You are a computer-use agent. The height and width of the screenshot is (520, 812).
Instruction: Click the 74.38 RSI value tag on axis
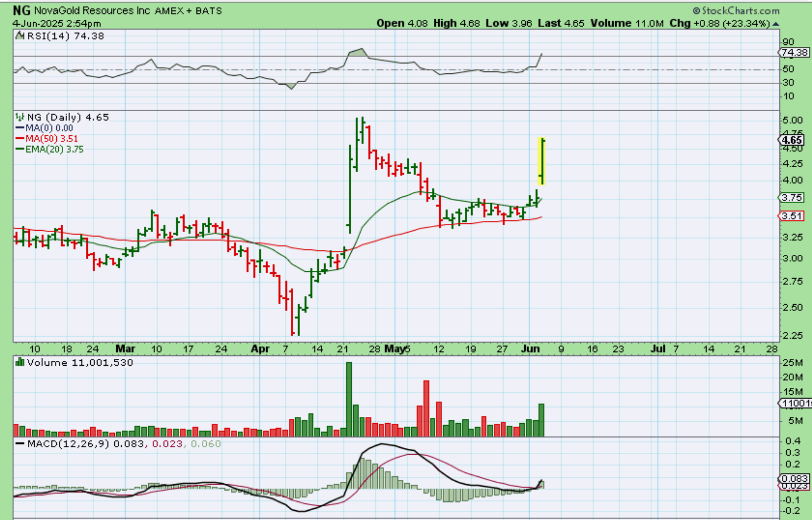coord(793,52)
